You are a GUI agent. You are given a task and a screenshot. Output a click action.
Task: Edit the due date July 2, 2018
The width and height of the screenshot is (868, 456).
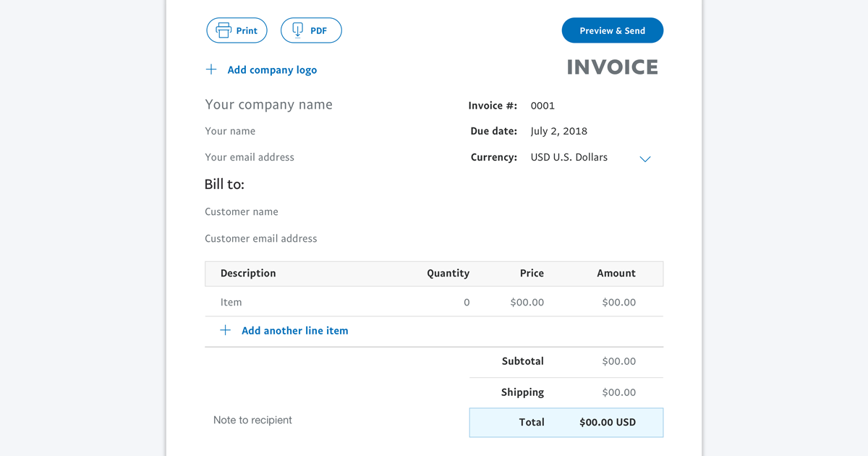558,131
